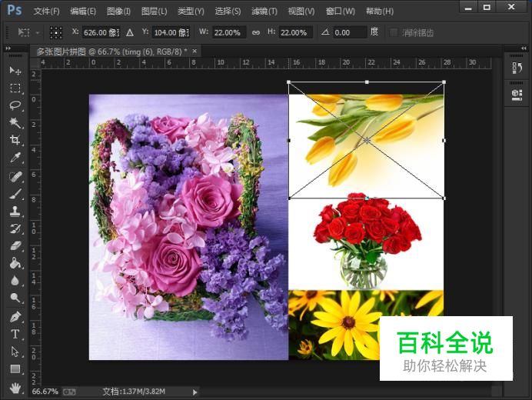Select the Paint Bucket tool
This screenshot has height=400, width=532.
(x=15, y=263)
